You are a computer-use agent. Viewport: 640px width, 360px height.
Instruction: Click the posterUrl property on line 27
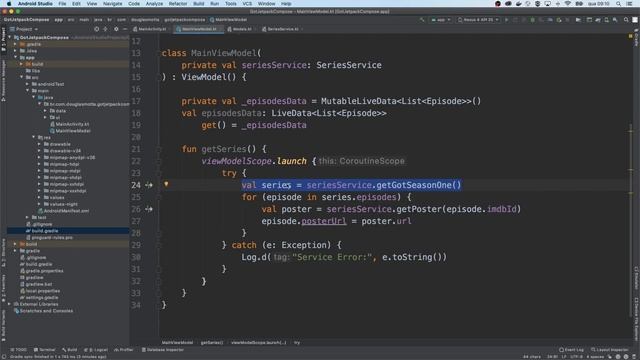(x=324, y=221)
